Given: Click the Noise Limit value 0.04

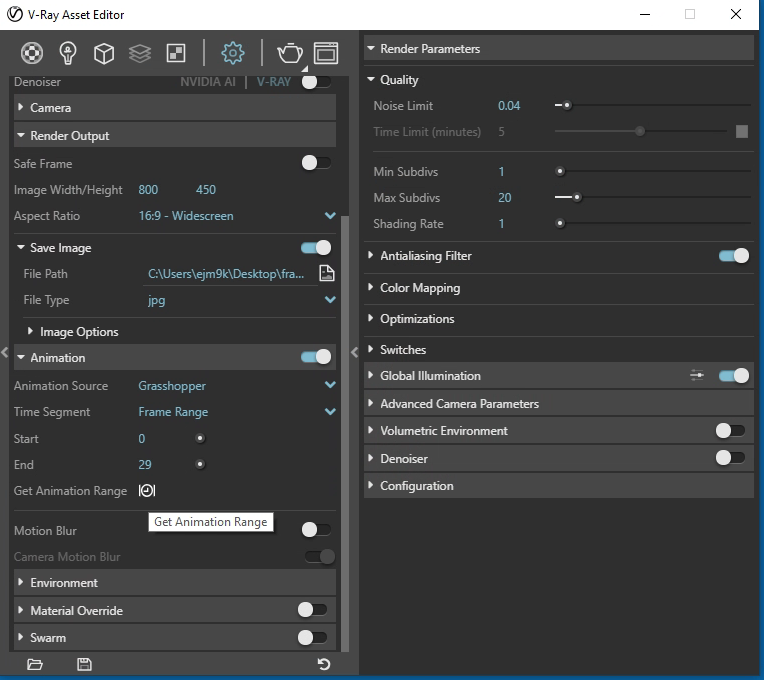Looking at the screenshot, I should point(509,106).
